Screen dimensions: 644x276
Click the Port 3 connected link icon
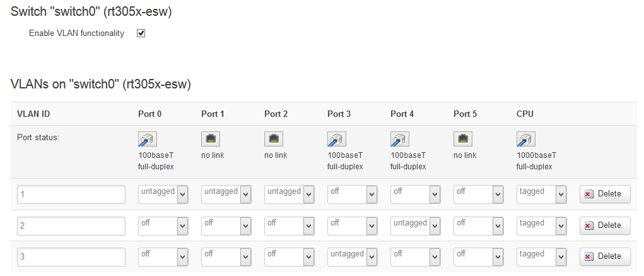[x=337, y=139]
